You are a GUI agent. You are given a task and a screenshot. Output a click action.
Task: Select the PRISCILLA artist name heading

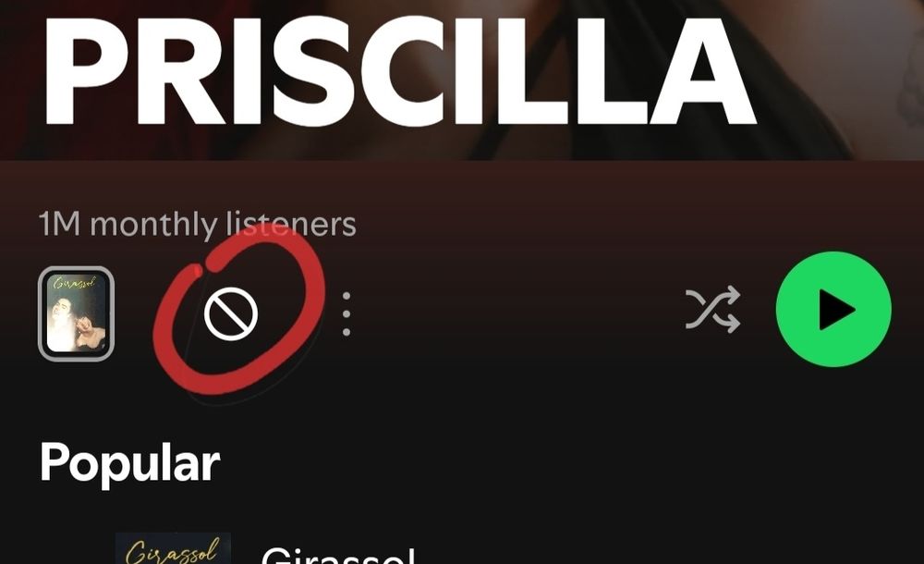point(399,71)
